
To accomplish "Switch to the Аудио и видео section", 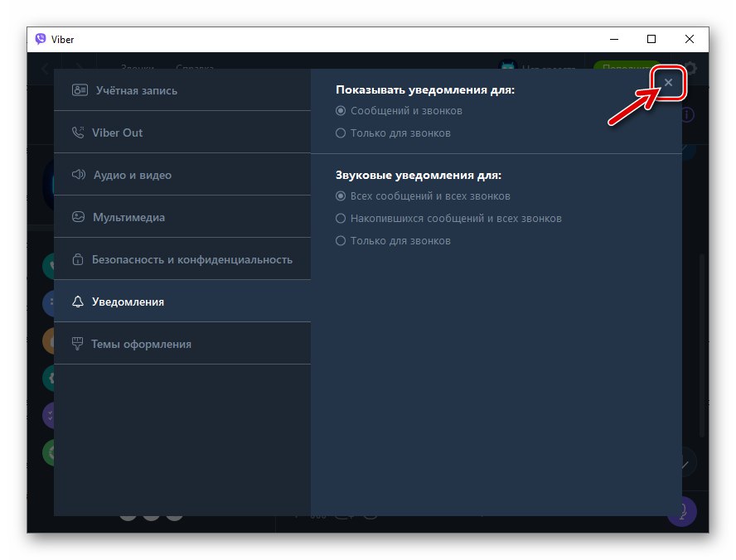I will tap(182, 175).
